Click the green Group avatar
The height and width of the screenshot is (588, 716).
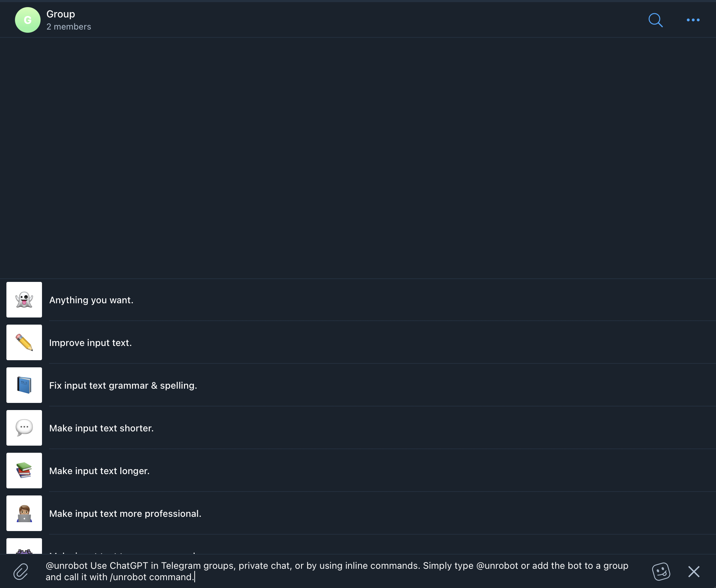28,20
